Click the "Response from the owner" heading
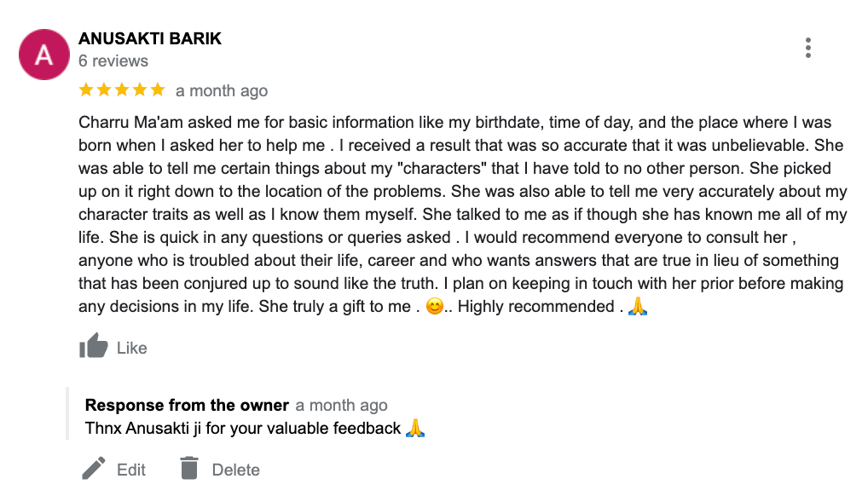The image size is (868, 496). click(x=187, y=406)
